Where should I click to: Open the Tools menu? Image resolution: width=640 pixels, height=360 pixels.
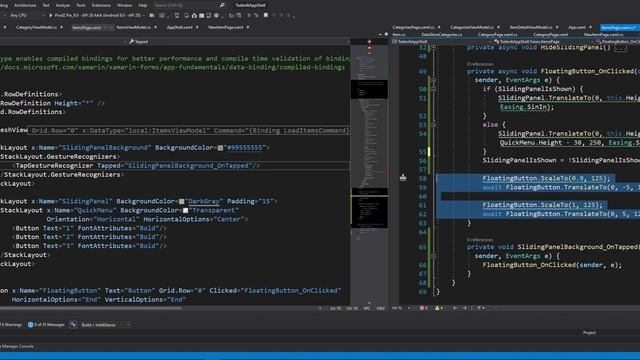81,5
